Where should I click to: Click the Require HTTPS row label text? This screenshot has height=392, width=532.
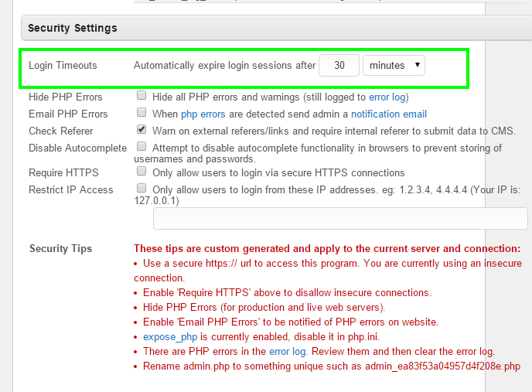click(x=63, y=172)
